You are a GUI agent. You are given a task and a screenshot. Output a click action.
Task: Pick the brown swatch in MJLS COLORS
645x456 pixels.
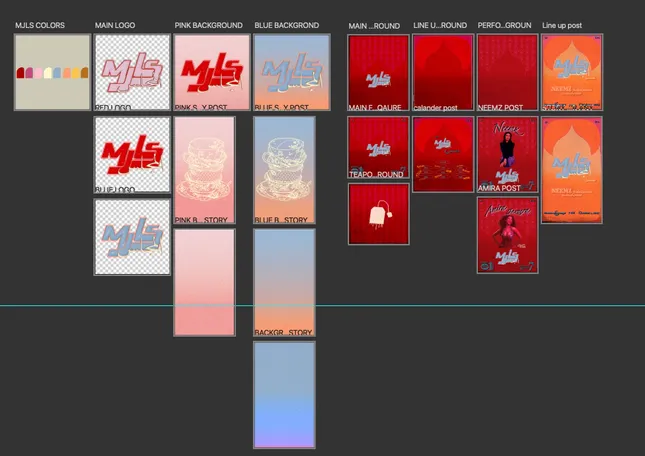coord(84,73)
